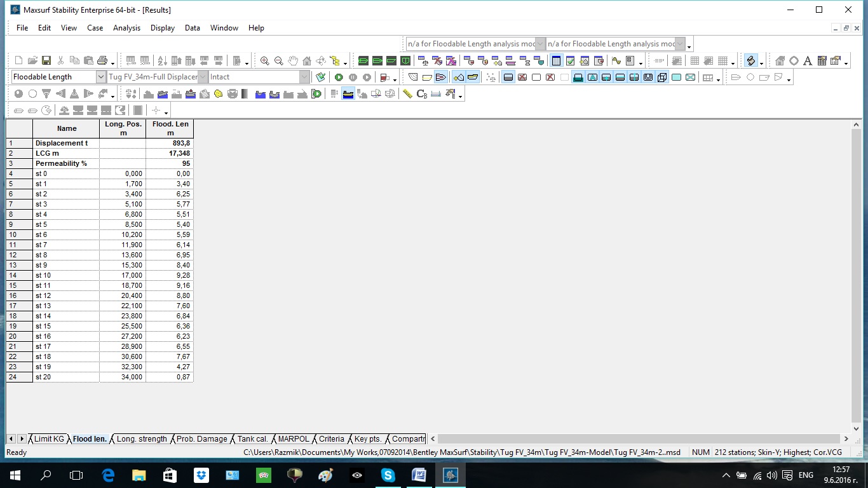Select the Pan hand tool

pyautogui.click(x=293, y=61)
